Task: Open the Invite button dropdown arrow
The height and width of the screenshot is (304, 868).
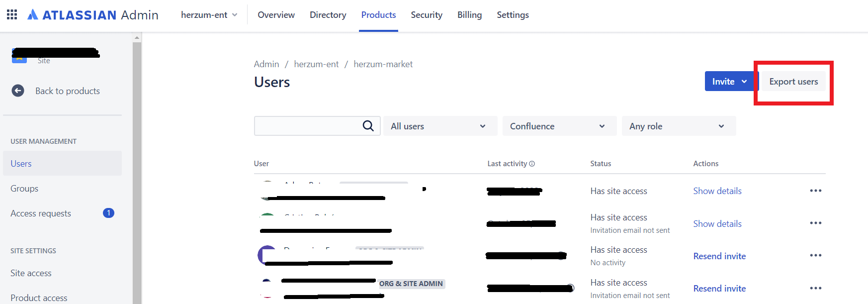Action: click(744, 82)
